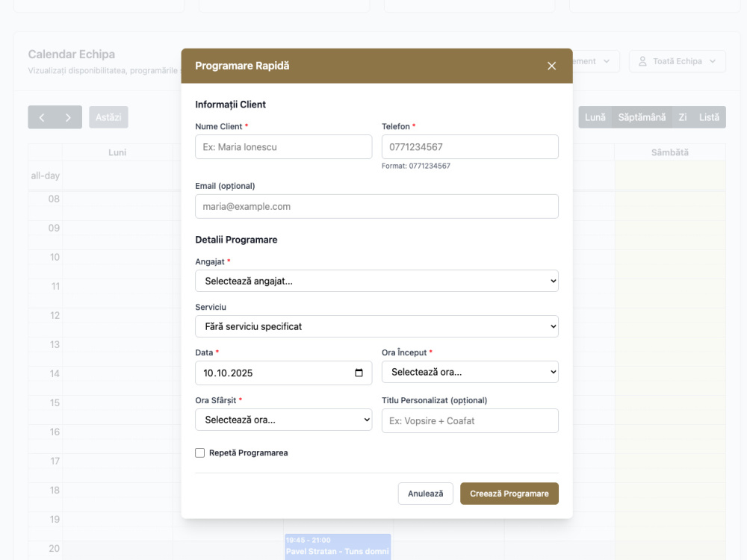This screenshot has height=560, width=747.
Task: Open the Ora Început dropdown
Action: click(470, 372)
